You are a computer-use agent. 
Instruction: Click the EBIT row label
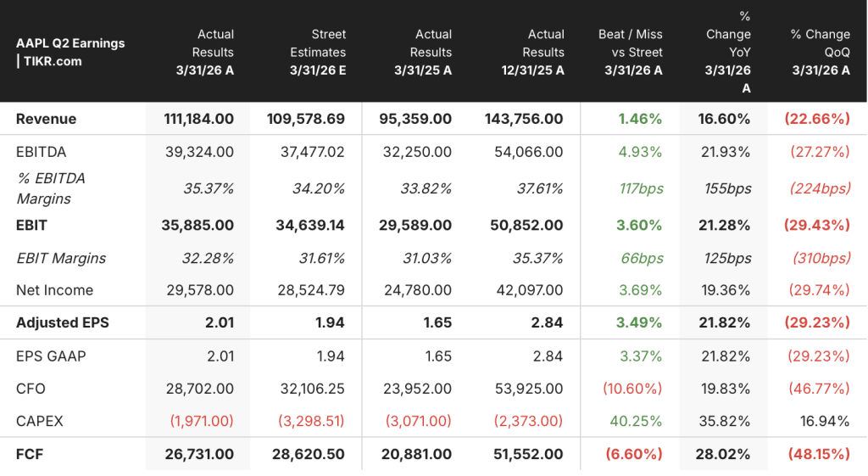pyautogui.click(x=31, y=226)
